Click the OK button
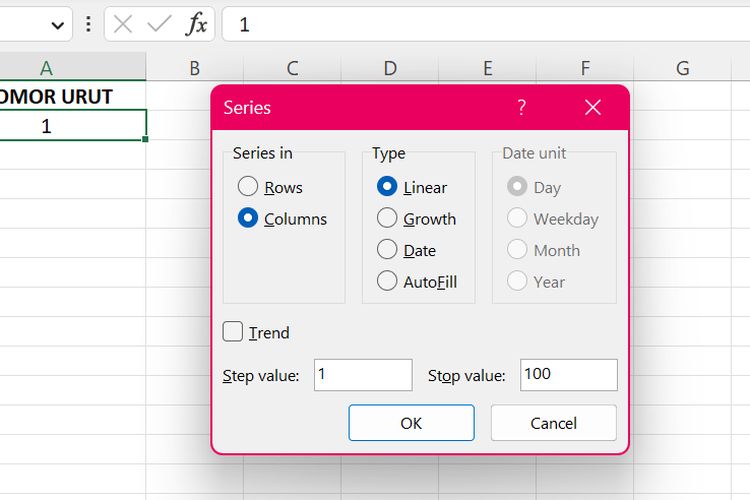 (x=411, y=423)
